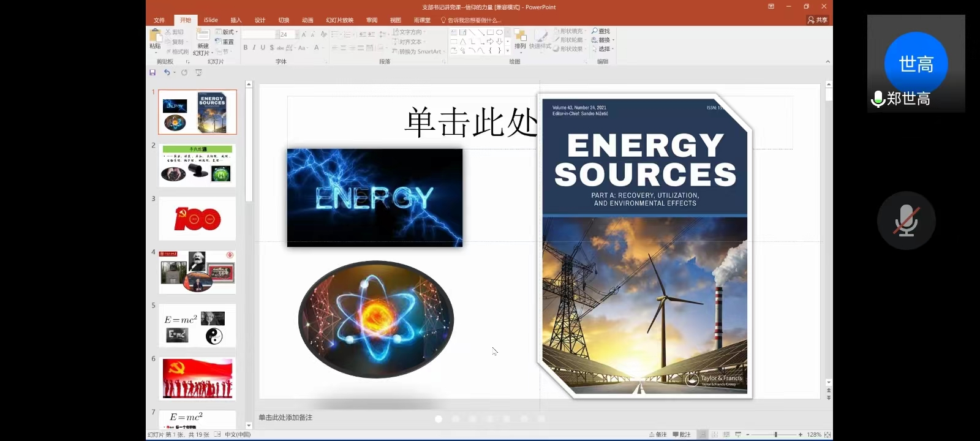The image size is (980, 441).
Task: Click the Share (共享) button
Action: [x=818, y=20]
